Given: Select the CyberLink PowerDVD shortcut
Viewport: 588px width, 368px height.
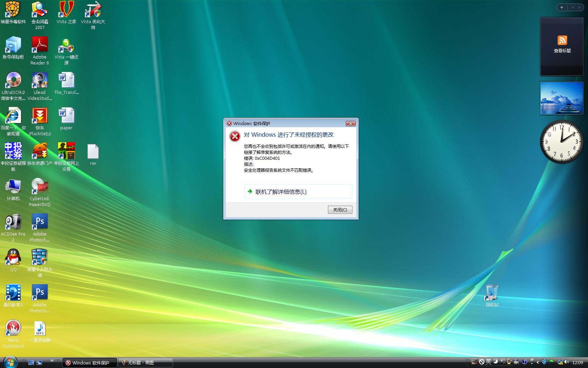Looking at the screenshot, I should tap(40, 193).
